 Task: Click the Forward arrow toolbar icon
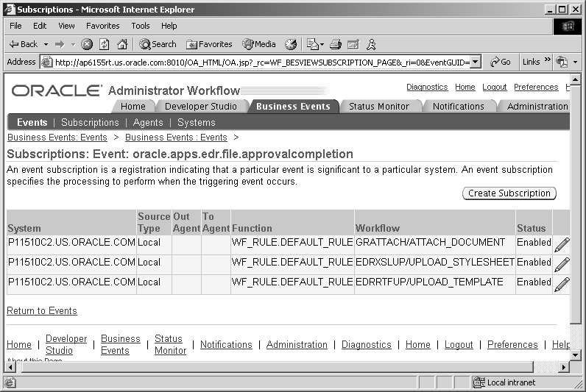click(60, 44)
